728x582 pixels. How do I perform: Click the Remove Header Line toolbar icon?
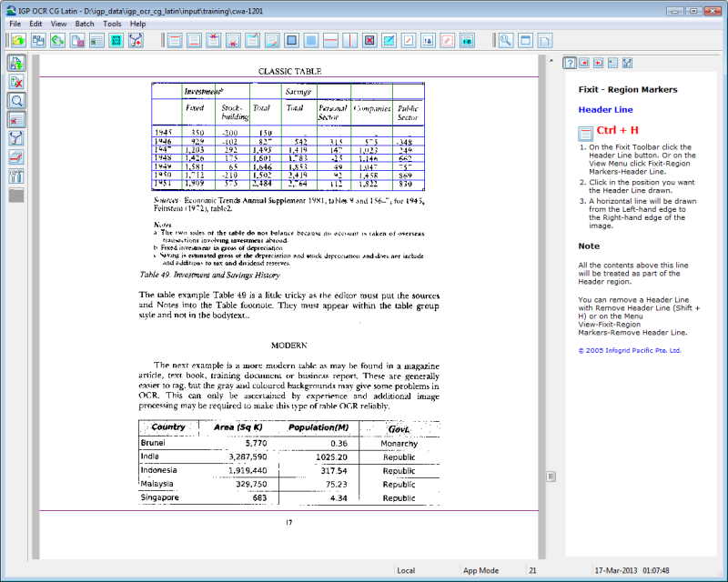coord(214,40)
